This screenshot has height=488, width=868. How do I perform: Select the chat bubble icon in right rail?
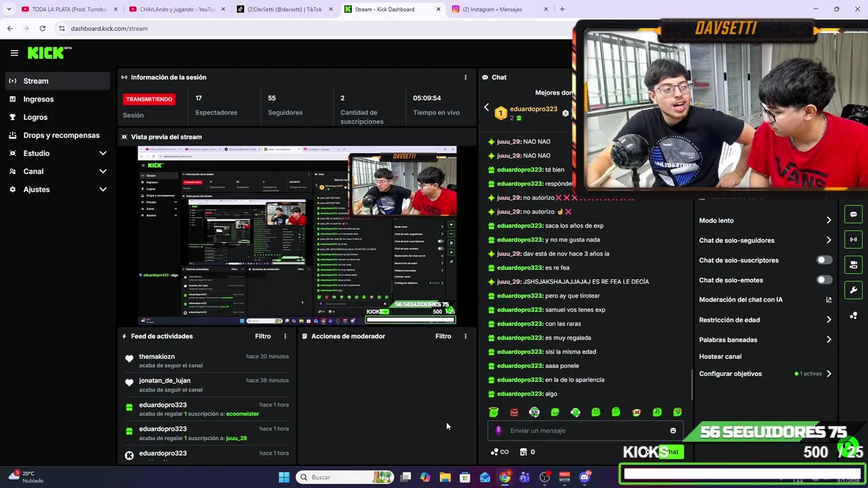(853, 214)
